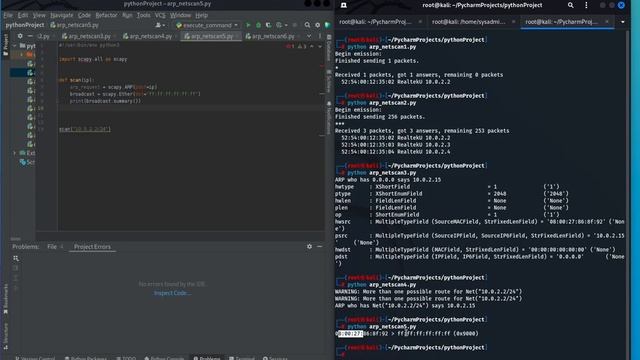Click the error count indicator in editor
This screenshot has width=640, height=360.
point(290,46)
